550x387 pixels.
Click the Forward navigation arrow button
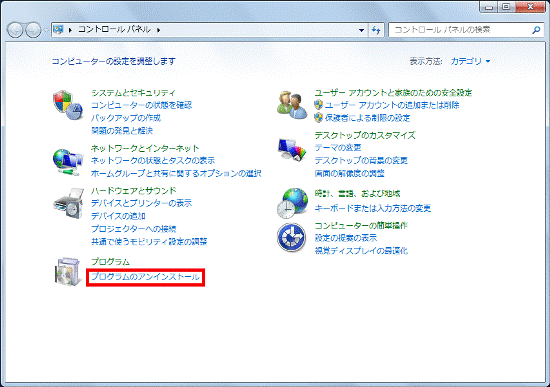coord(33,30)
